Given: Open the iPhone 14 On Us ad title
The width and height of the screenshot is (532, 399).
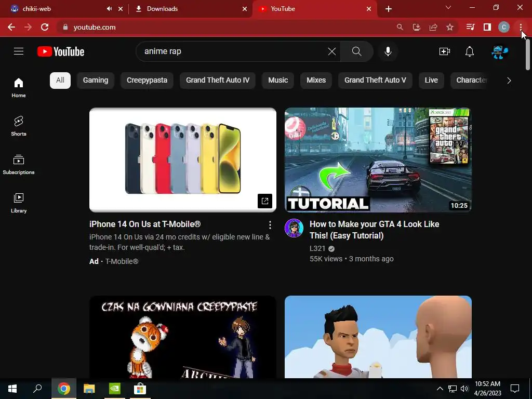Looking at the screenshot, I should [x=145, y=224].
